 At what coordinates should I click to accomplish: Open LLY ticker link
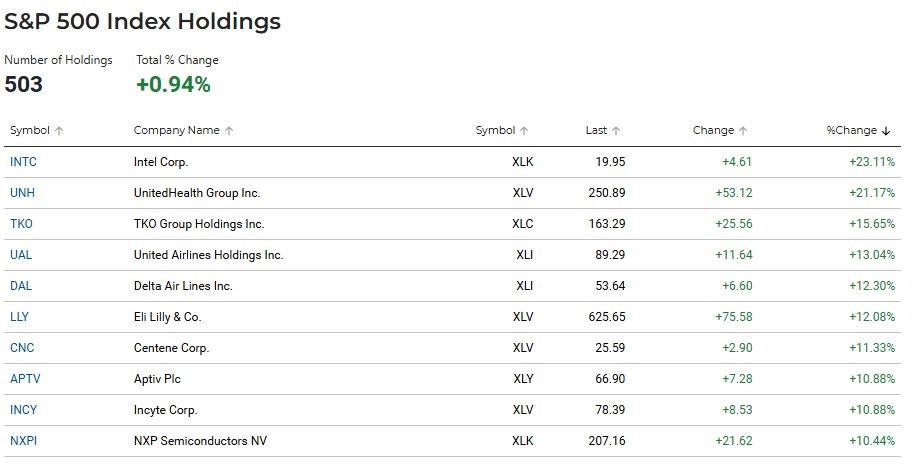pos(19,317)
